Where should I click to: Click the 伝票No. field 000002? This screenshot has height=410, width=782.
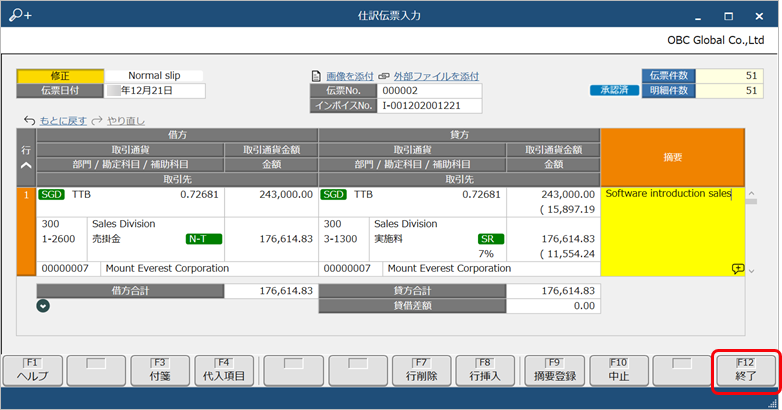coord(429,91)
